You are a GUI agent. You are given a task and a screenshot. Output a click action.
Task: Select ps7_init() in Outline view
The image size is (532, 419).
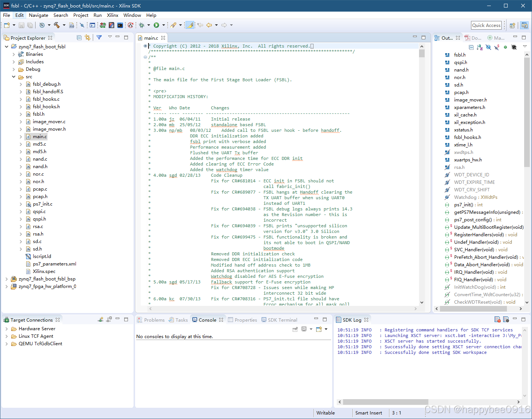(463, 205)
